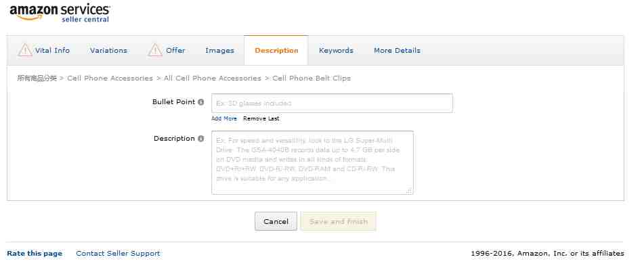Screen dimensions: 644x276
Task: Go to the Keywords tab
Action: [336, 51]
